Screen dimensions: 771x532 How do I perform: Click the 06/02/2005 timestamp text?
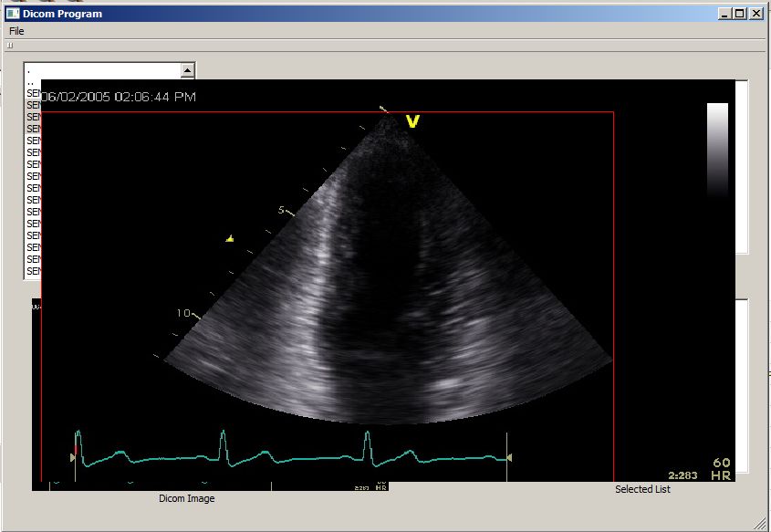coord(118,97)
